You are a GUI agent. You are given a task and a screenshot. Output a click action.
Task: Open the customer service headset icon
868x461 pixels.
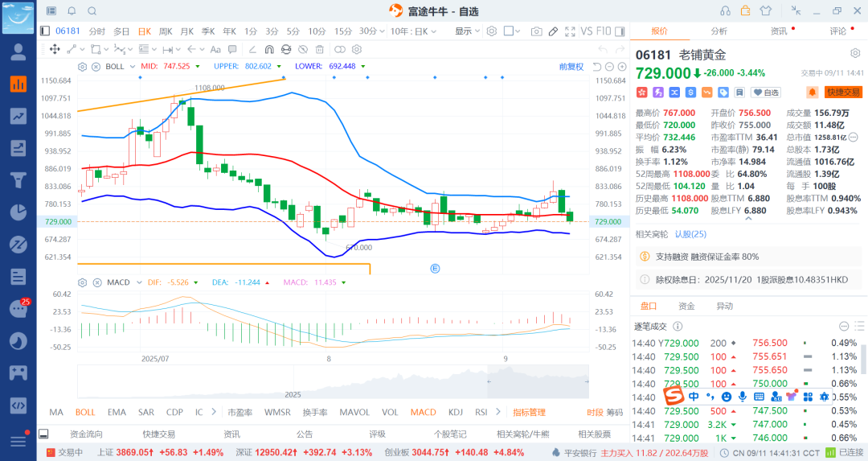coord(725,10)
